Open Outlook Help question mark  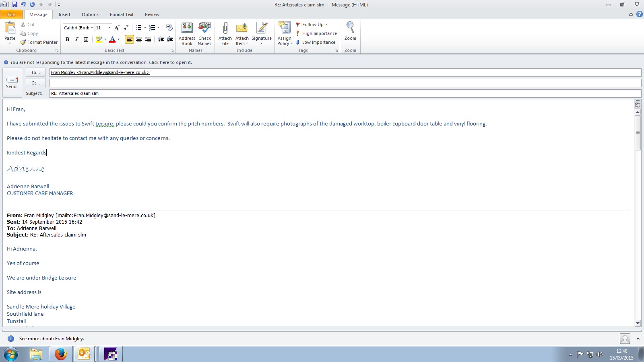coord(639,14)
